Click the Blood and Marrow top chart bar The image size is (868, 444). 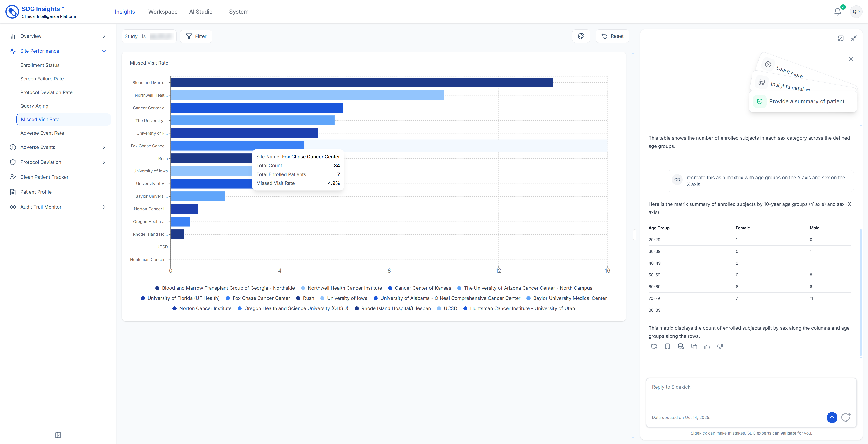click(x=362, y=82)
